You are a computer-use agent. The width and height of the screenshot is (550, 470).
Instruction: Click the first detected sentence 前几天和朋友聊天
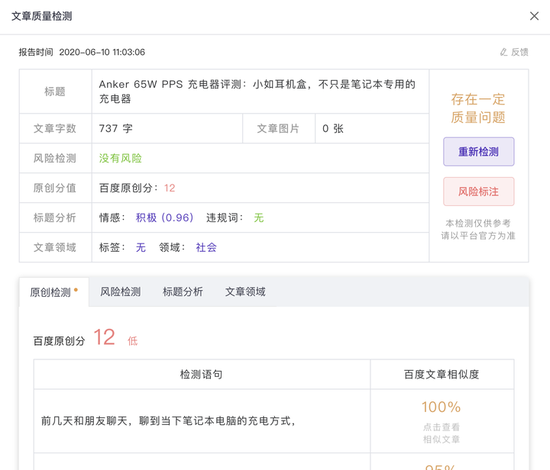(x=168, y=421)
